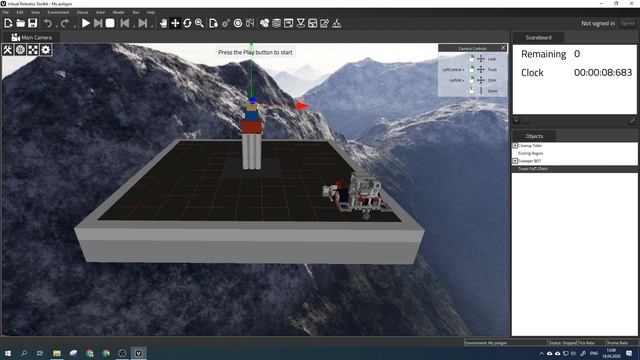Image resolution: width=640 pixels, height=360 pixels.
Task: Click the pencil edit icon below the Scoreboard
Action: [632, 120]
